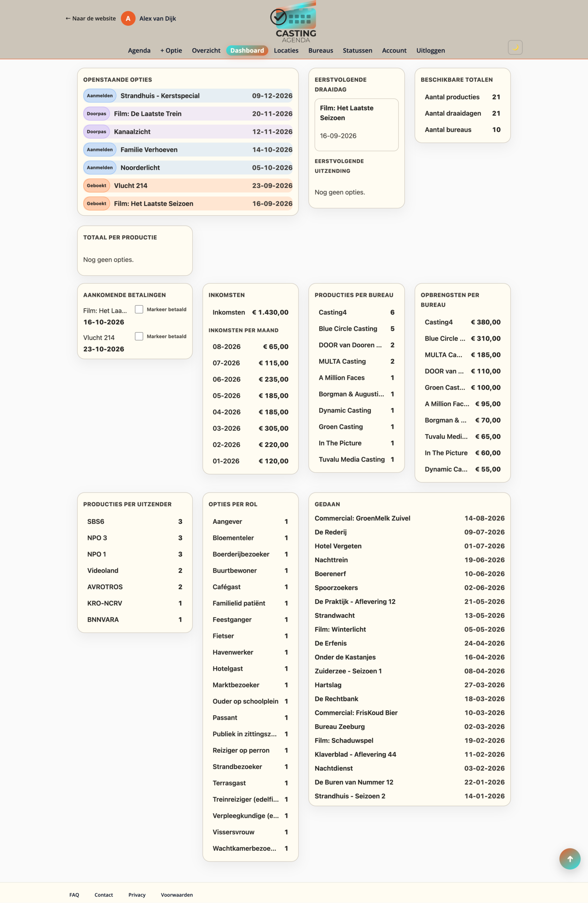Open De Praktijk - Aflevering 12 entry
588x903 pixels.
pyautogui.click(x=409, y=601)
